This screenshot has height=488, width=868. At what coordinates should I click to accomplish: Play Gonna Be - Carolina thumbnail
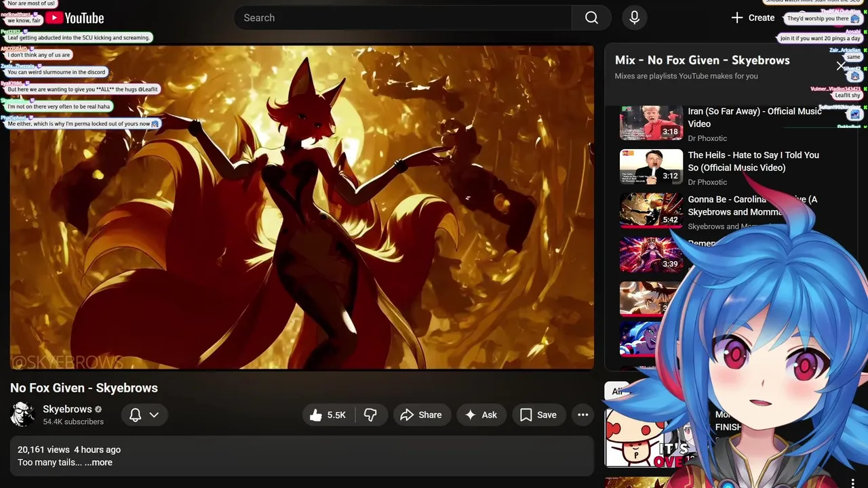pyautogui.click(x=651, y=210)
